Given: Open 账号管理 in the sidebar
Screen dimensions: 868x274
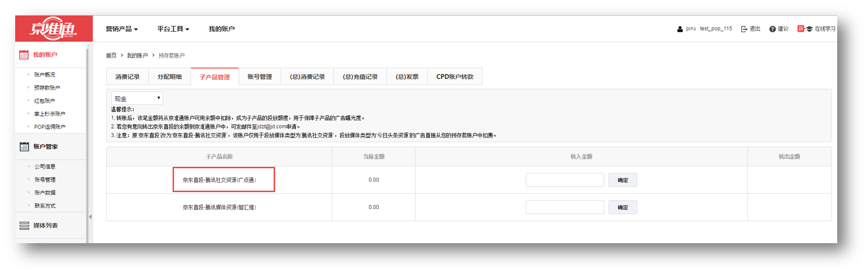Looking at the screenshot, I should tap(45, 180).
